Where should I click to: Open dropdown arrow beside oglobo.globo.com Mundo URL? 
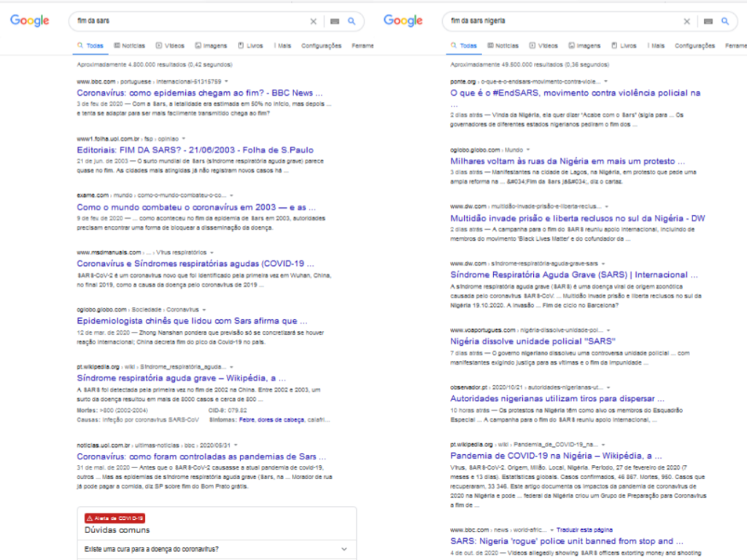[528, 149]
